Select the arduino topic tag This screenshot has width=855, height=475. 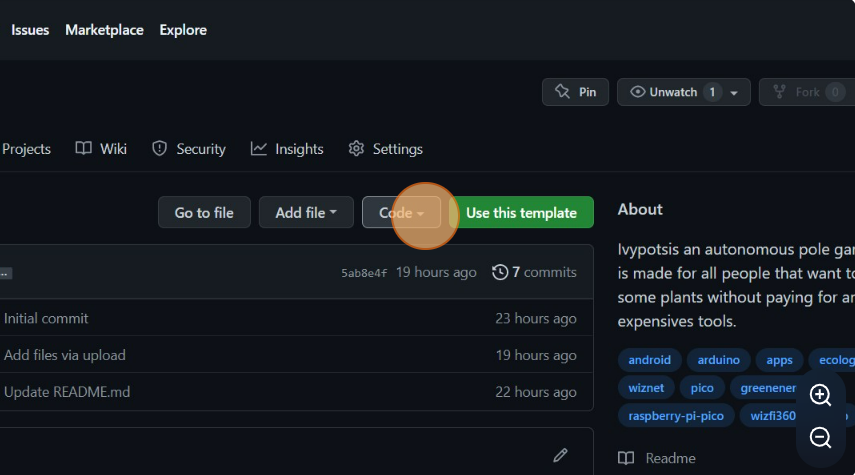[719, 360]
